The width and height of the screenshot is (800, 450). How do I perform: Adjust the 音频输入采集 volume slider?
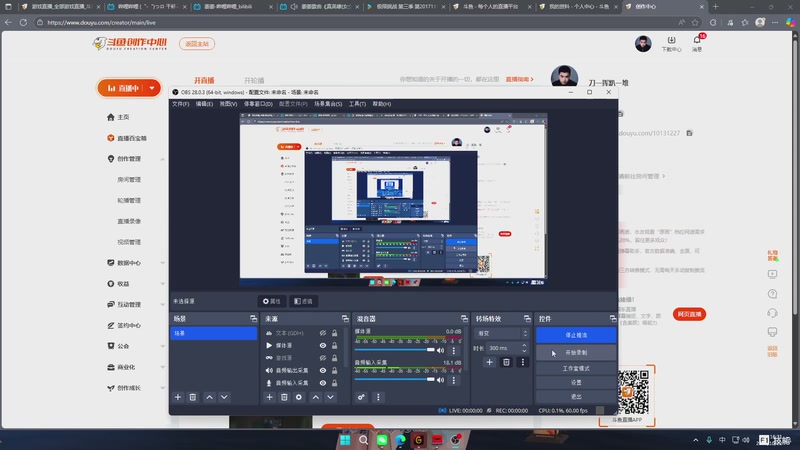[x=394, y=380]
